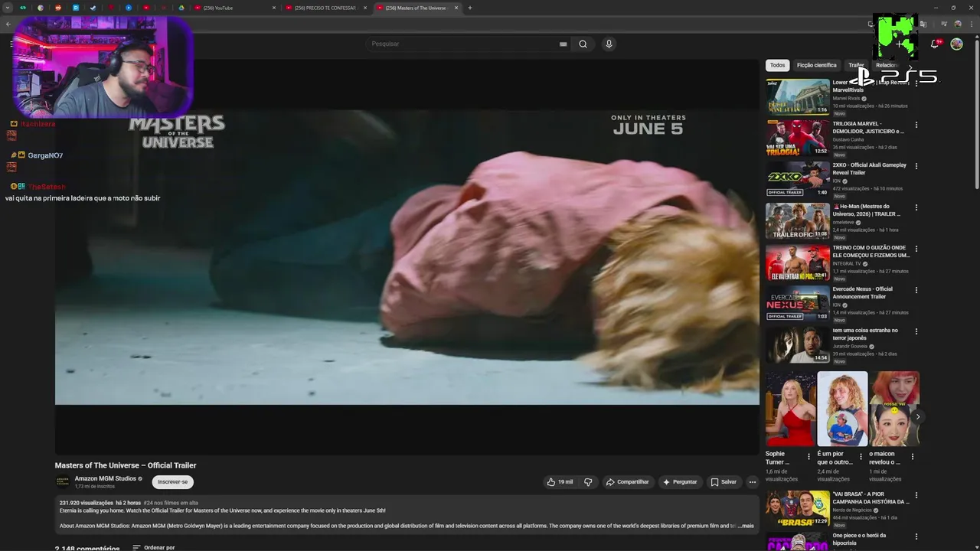Screen dimensions: 980x551
Task: Switch to pinned Google Drive tab
Action: (x=181, y=8)
